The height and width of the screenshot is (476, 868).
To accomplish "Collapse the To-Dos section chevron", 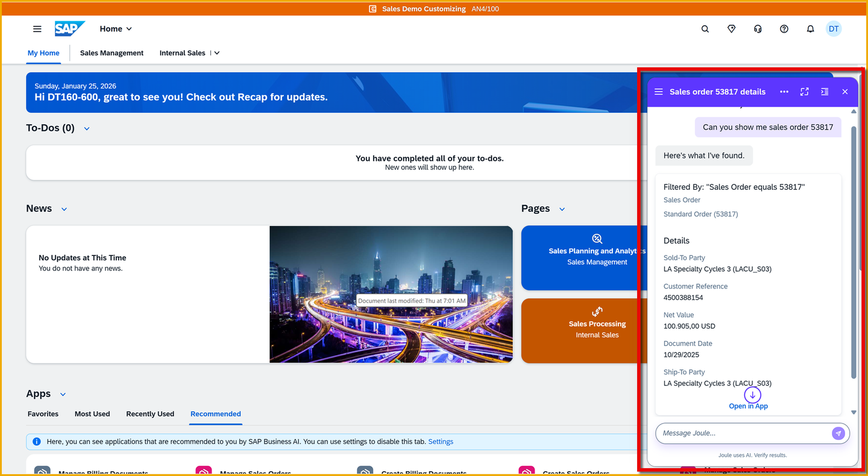I will pos(87,128).
